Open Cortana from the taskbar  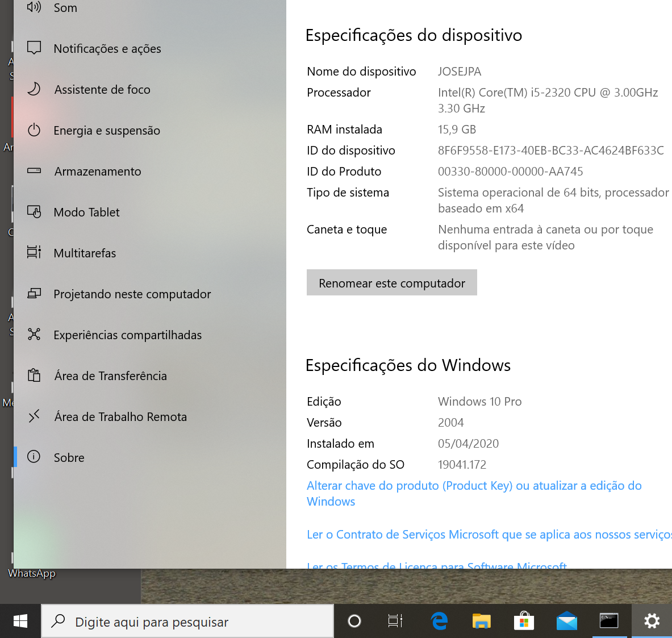(354, 622)
